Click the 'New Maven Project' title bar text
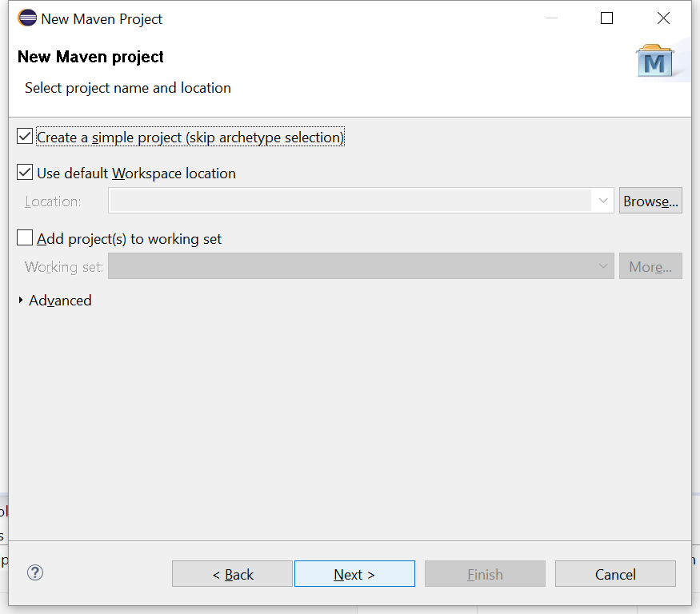Screen dimensions: 700x614 (102, 18)
